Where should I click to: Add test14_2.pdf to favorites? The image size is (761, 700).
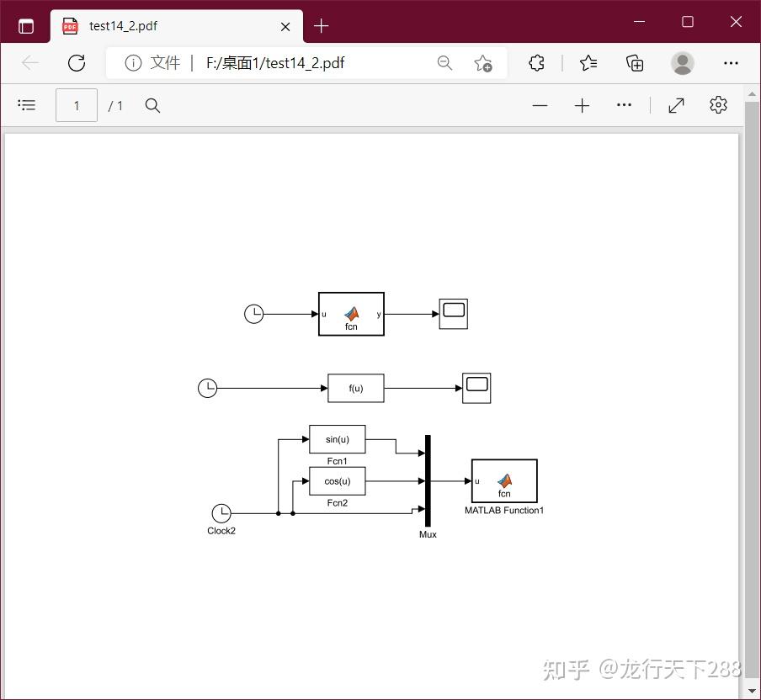coord(484,63)
